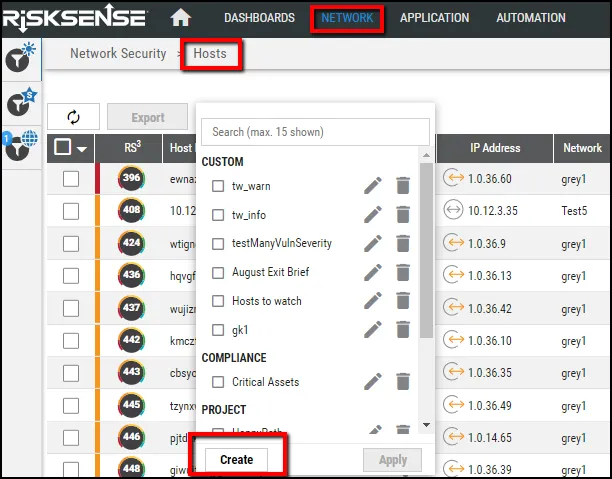
Task: Open the DASHBOARDS menu
Action: 259,18
